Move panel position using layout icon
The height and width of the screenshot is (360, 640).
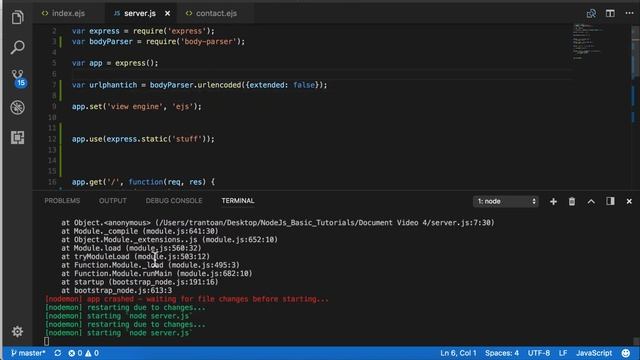coord(610,201)
